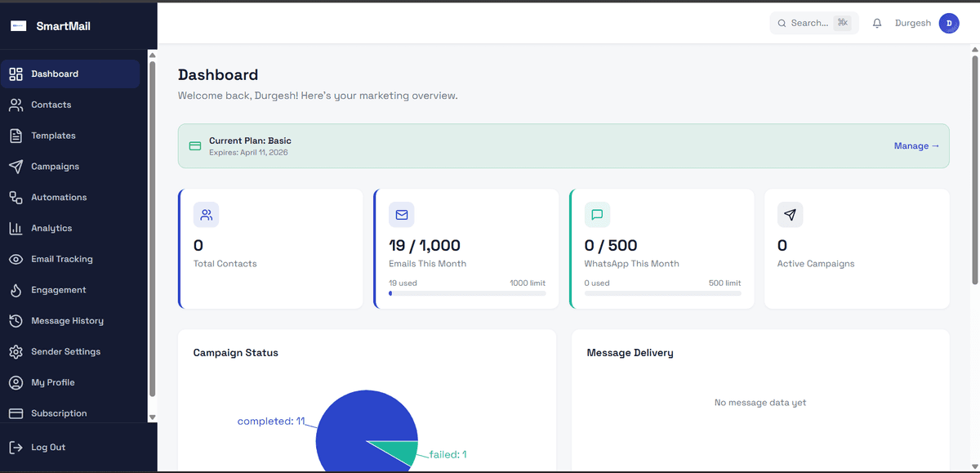Click the Engagement flame icon in sidebar
Screen dimensions: 980x473
click(x=16, y=290)
